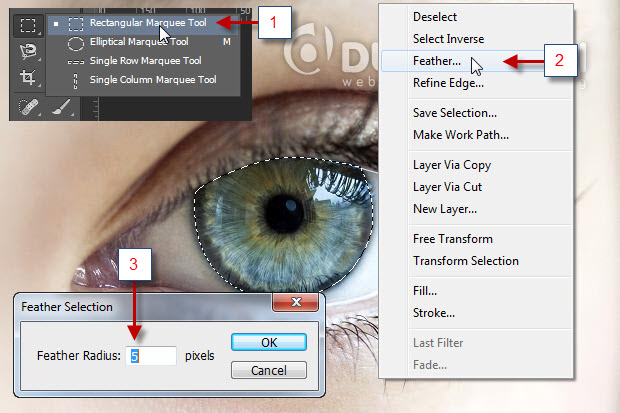Choose Save Selection... in the context menu
The width and height of the screenshot is (620, 413).
click(x=455, y=113)
